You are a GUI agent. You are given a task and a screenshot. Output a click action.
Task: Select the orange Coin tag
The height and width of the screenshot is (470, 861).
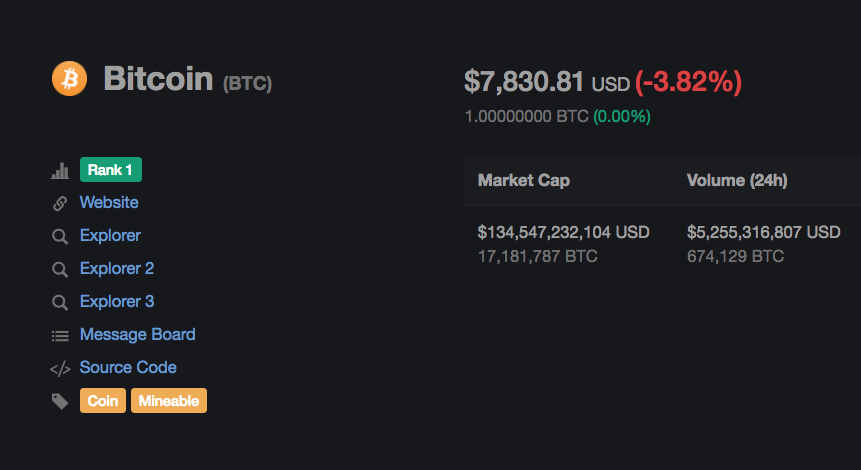coord(103,401)
